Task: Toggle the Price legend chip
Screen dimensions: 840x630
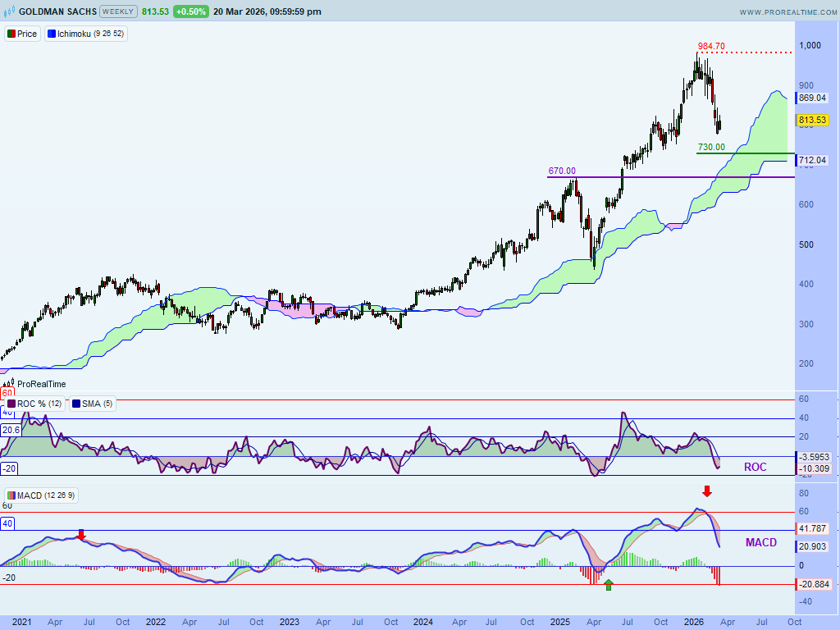Action: [x=22, y=34]
